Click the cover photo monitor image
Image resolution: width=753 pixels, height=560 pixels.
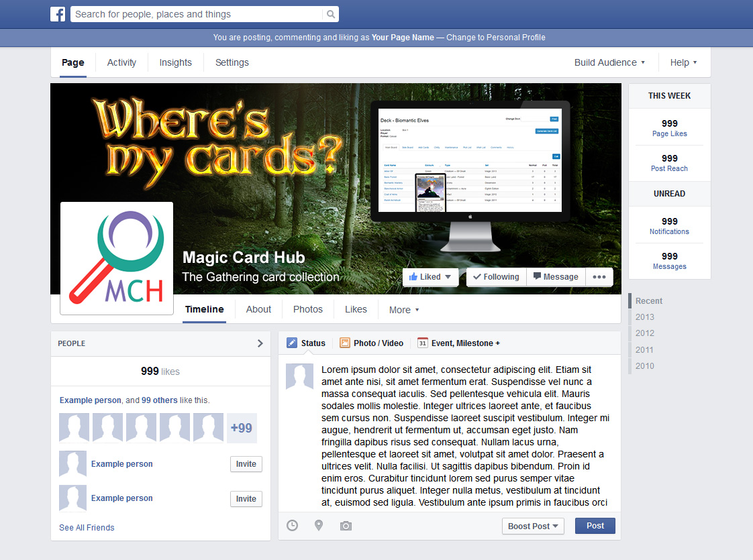470,176
